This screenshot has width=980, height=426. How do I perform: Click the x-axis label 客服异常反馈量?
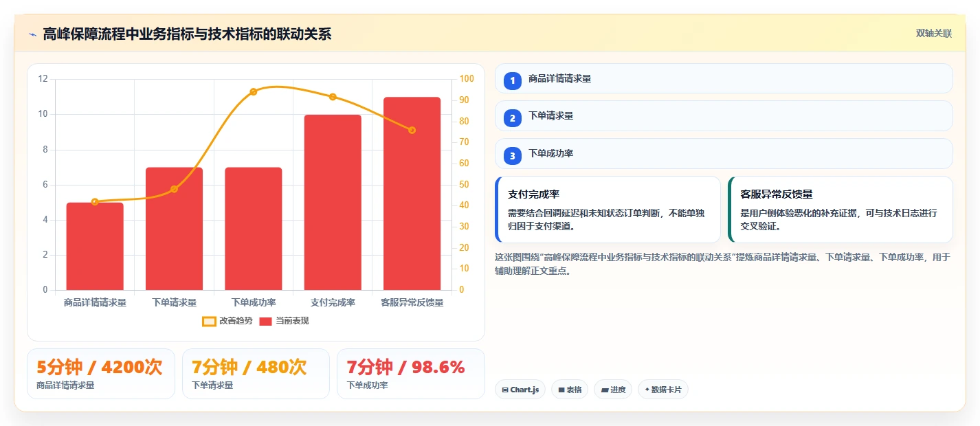412,302
